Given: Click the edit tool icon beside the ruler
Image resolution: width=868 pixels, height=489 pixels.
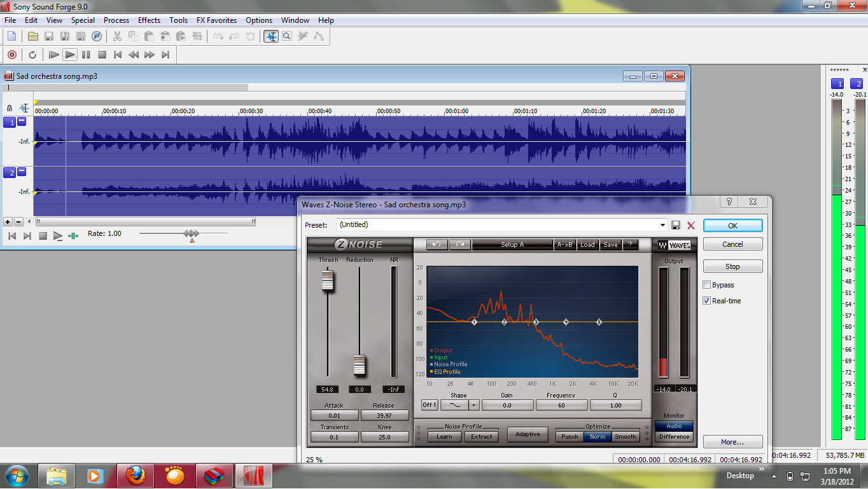Looking at the screenshot, I should pos(24,108).
